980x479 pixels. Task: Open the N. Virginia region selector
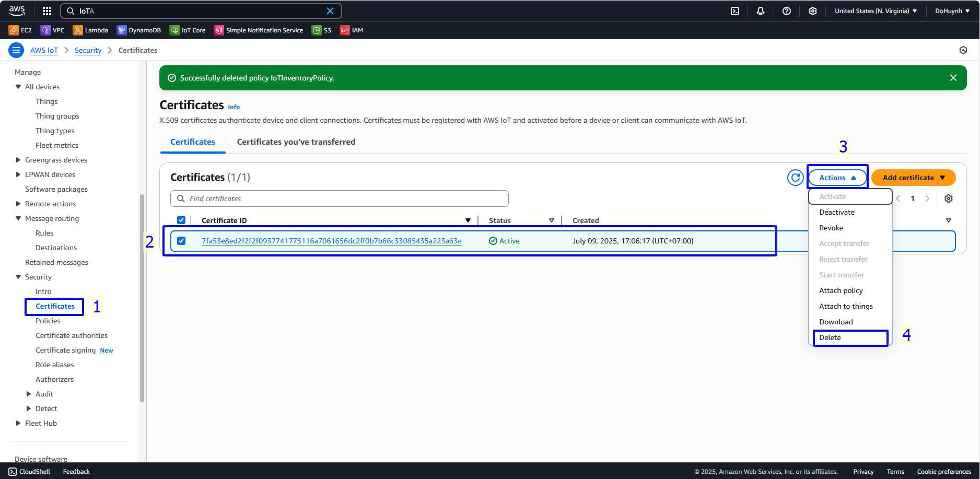point(876,11)
